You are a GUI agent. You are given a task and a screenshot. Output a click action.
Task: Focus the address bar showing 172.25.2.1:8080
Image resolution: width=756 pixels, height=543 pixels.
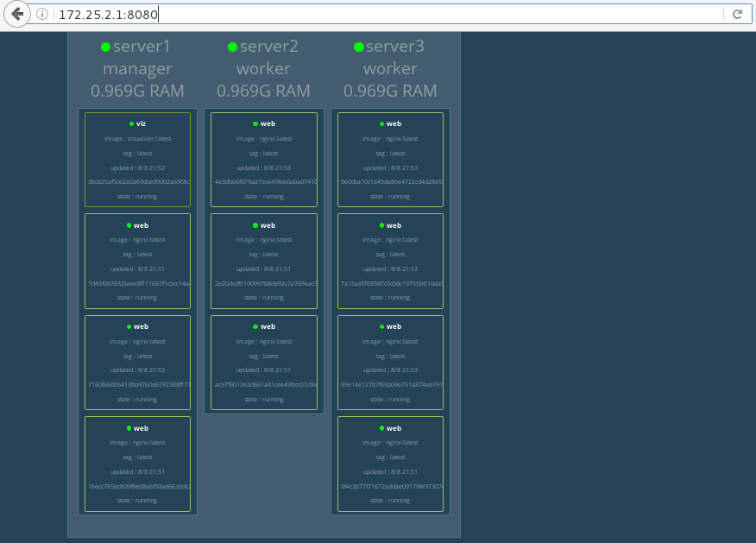388,14
